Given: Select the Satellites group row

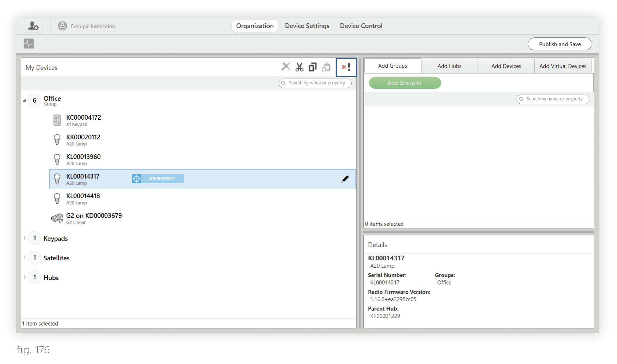Looking at the screenshot, I should pyautogui.click(x=189, y=258).
